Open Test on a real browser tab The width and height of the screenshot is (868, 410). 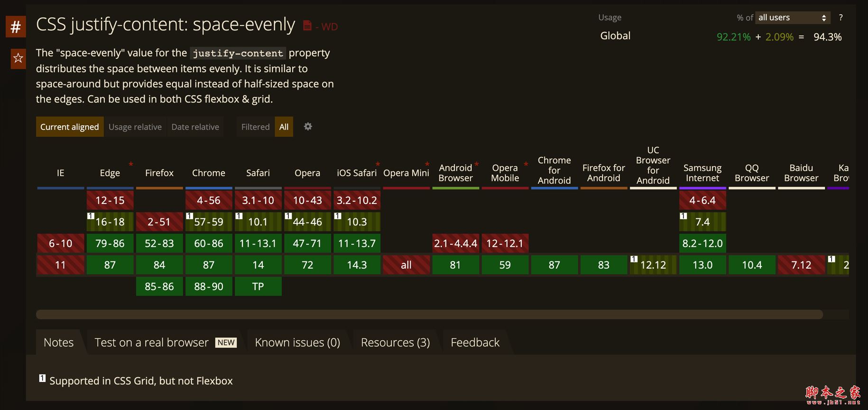pos(166,342)
